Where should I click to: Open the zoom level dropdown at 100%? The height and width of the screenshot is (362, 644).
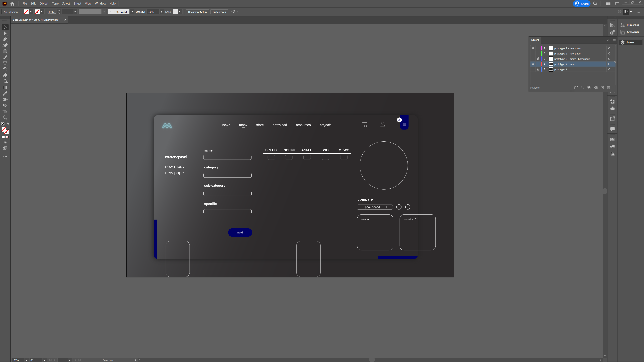point(26,360)
